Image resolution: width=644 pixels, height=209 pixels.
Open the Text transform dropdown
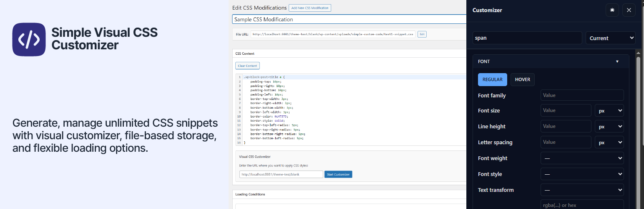tap(582, 190)
